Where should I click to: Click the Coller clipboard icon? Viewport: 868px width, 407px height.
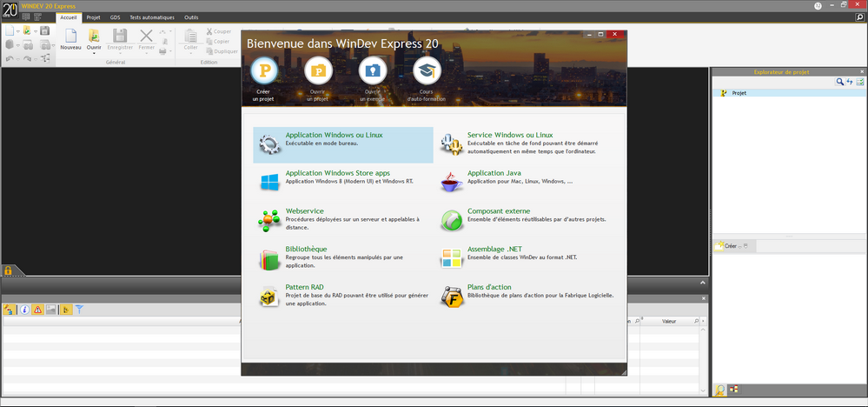tap(190, 36)
